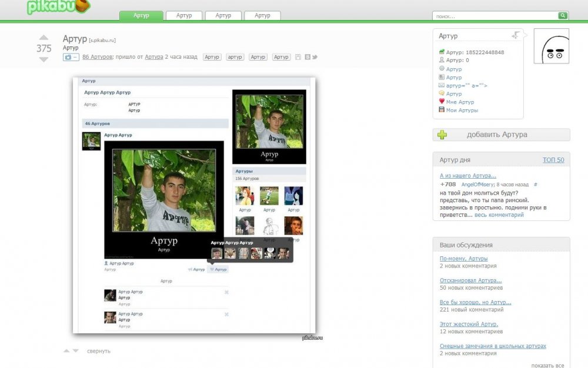The width and height of the screenshot is (588, 368).
Task: Click the Pikabu logo
Action: [58, 6]
